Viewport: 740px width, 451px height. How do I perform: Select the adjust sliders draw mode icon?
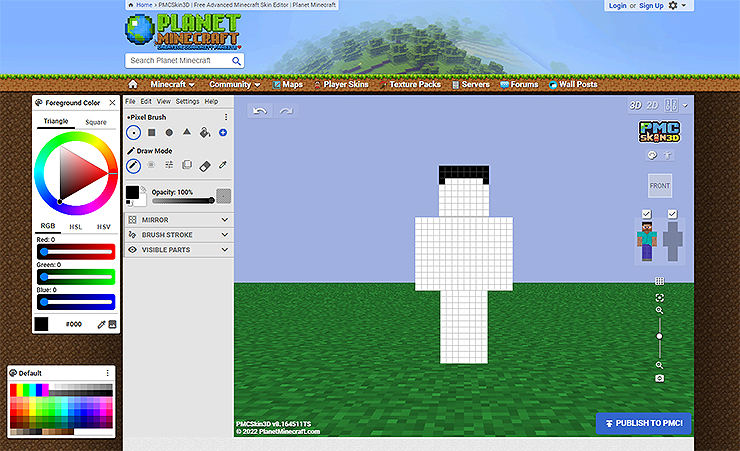coord(169,165)
